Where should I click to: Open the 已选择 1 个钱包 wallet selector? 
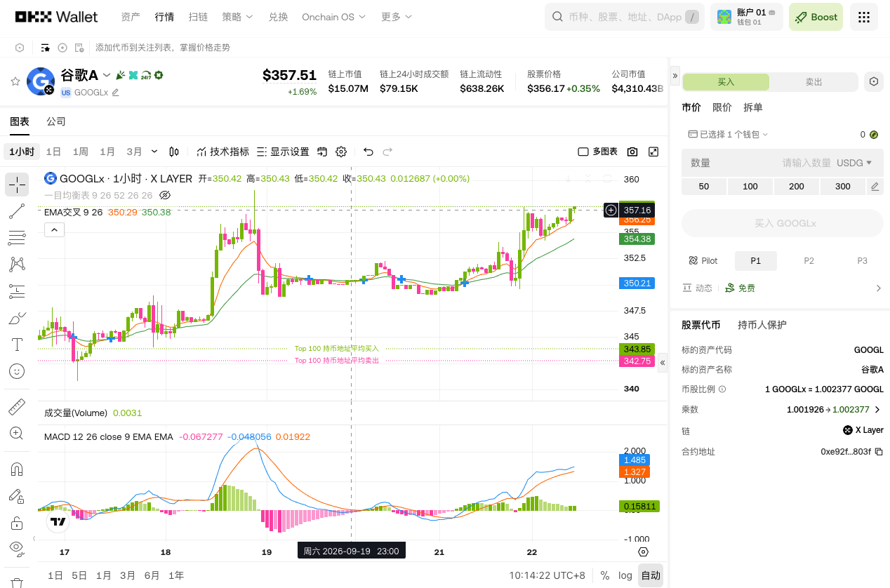(728, 134)
